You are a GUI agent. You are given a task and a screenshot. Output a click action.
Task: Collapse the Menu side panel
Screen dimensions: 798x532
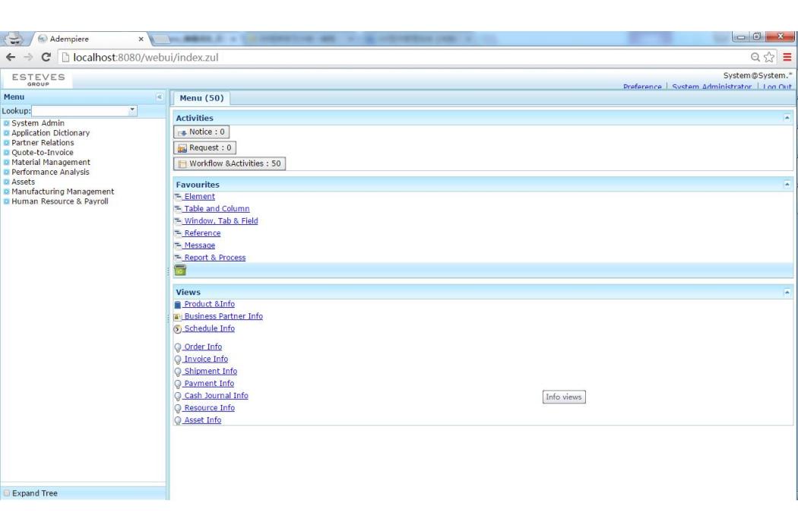(160, 97)
